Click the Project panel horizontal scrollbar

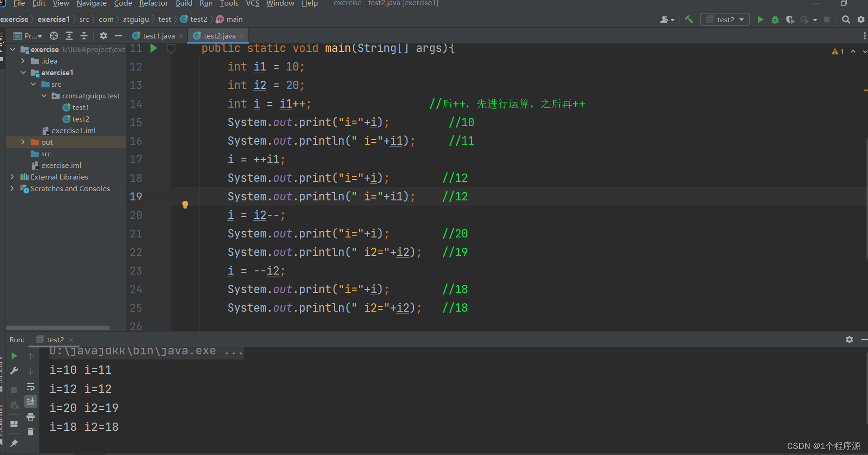(58, 328)
